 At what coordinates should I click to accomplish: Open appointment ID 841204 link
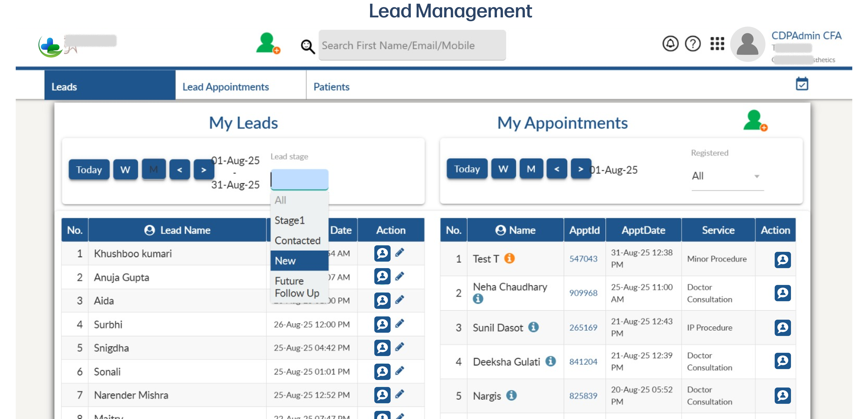click(583, 362)
